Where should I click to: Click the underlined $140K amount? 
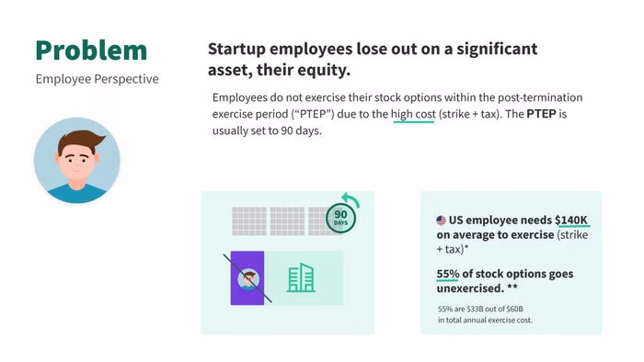point(571,221)
